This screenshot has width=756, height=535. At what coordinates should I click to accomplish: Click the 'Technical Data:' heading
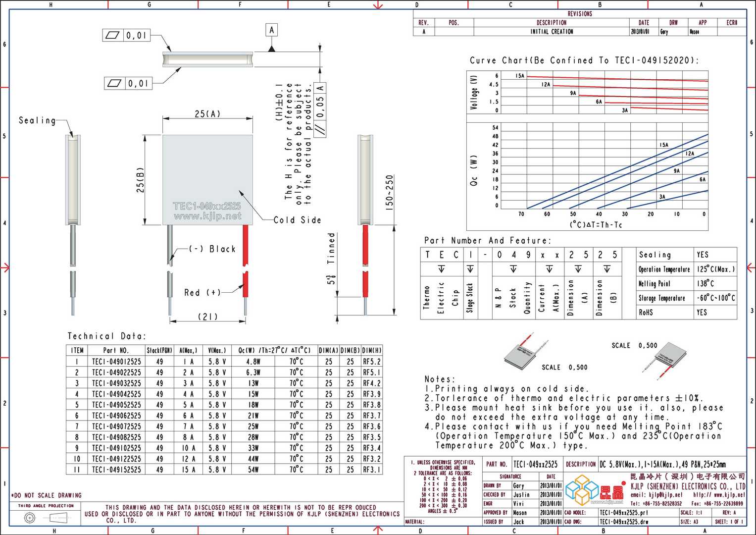107,336
